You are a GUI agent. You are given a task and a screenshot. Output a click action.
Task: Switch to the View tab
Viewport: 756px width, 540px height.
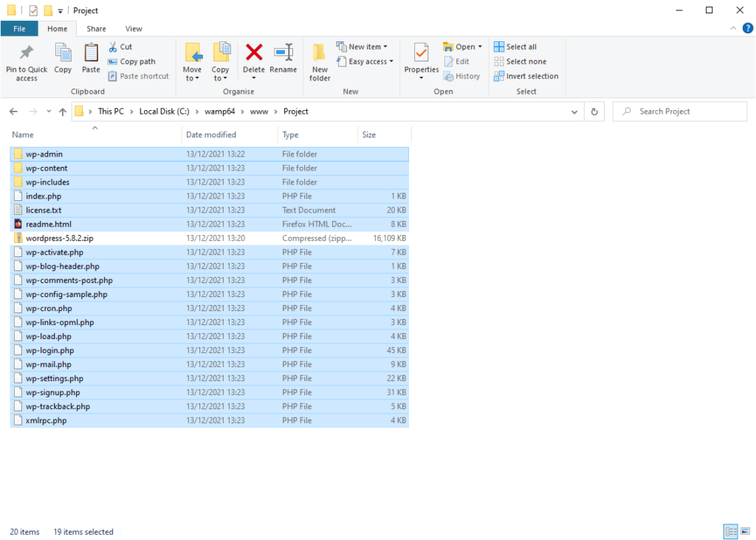click(133, 28)
